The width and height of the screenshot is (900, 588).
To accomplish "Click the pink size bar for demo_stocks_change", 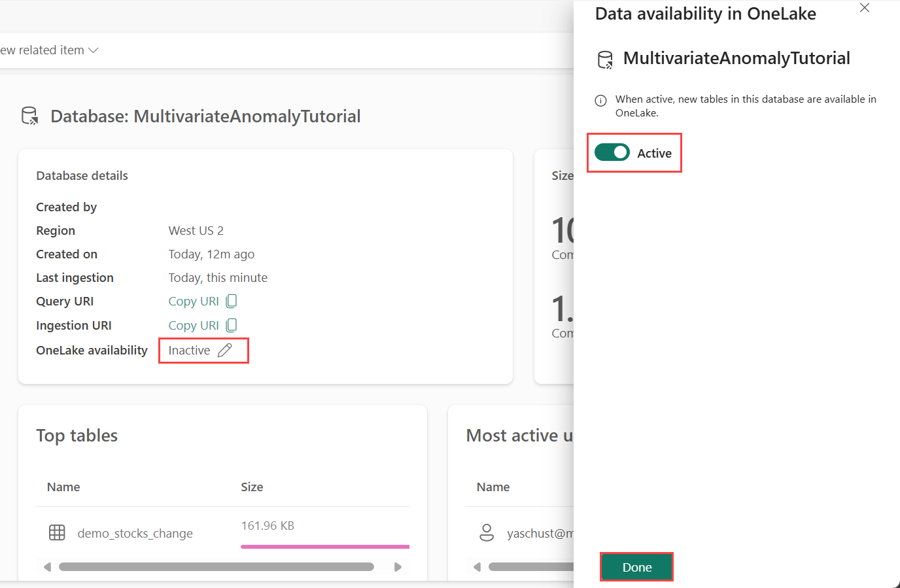I will coord(325,546).
